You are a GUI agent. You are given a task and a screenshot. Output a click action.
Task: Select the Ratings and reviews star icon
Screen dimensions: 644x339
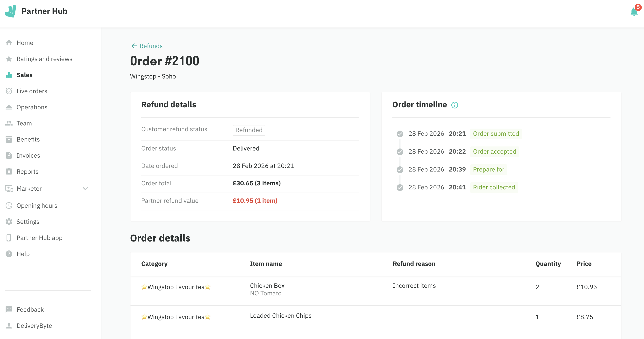(9, 59)
